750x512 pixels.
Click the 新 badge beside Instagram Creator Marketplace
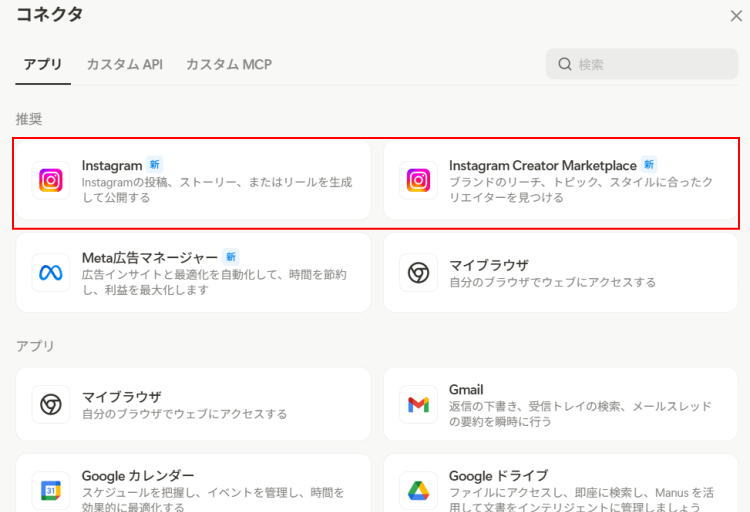pyautogui.click(x=649, y=165)
